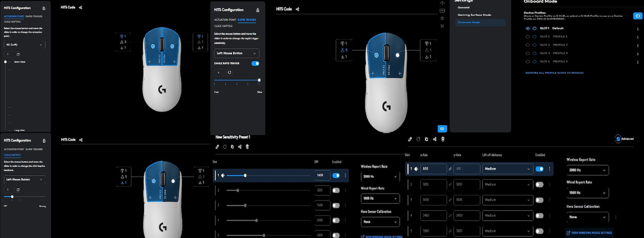Screen dimensions: 644x238
Task: Click the 1600 DPI input field on slot 1
Action: click(x=322, y=176)
